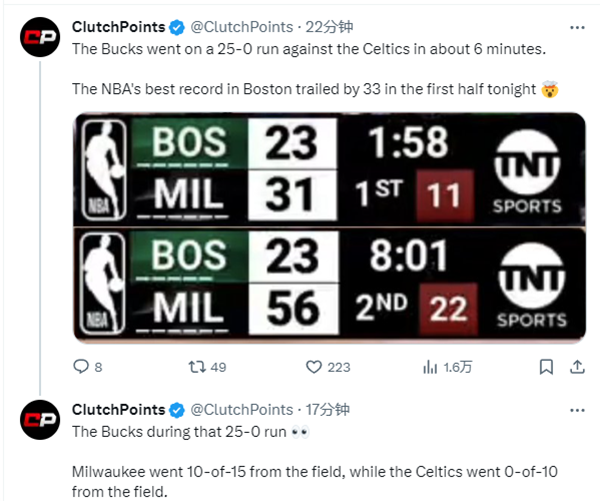600x501 pixels.
Task: Open the 17分钟 timestamp link
Action: [327, 410]
